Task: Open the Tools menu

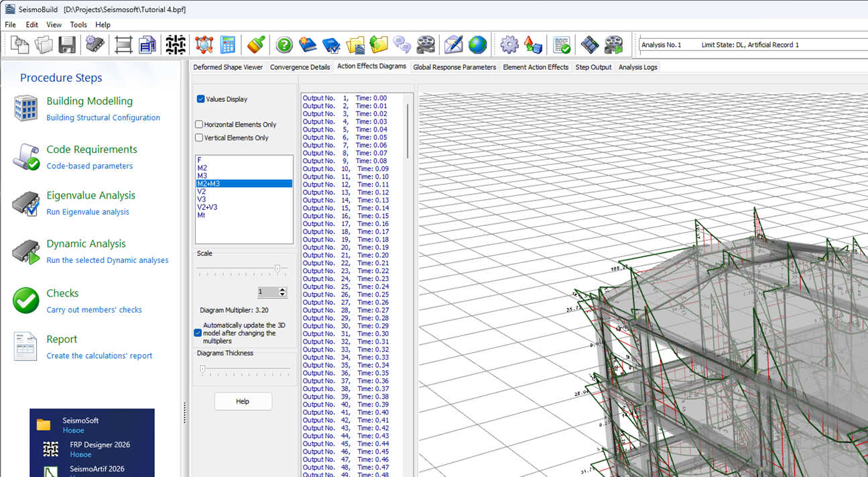Action: 78,25
